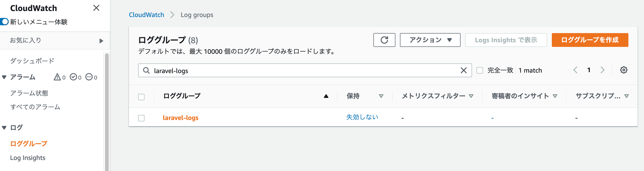The width and height of the screenshot is (644, 171).
Task: Go to next page of results
Action: pos(602,70)
